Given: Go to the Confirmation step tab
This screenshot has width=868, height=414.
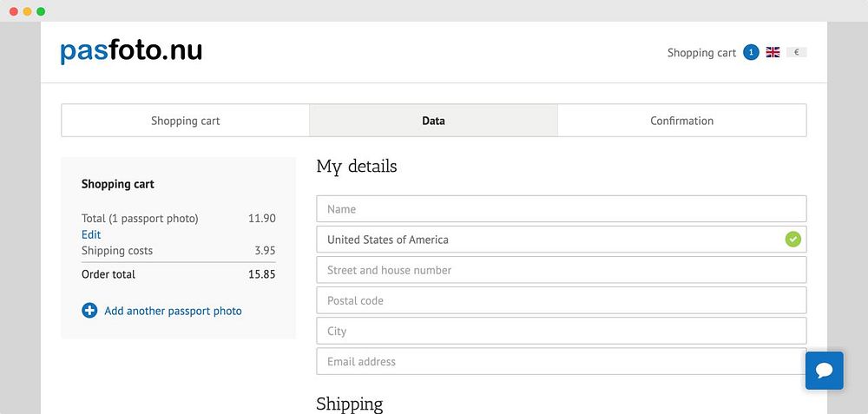Looking at the screenshot, I should [681, 121].
